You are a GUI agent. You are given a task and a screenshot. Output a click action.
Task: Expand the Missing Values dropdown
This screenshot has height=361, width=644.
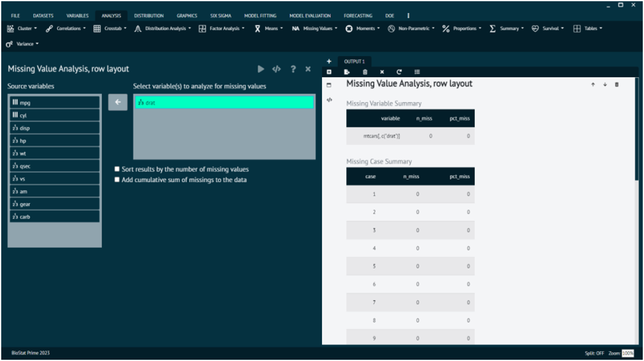315,28
